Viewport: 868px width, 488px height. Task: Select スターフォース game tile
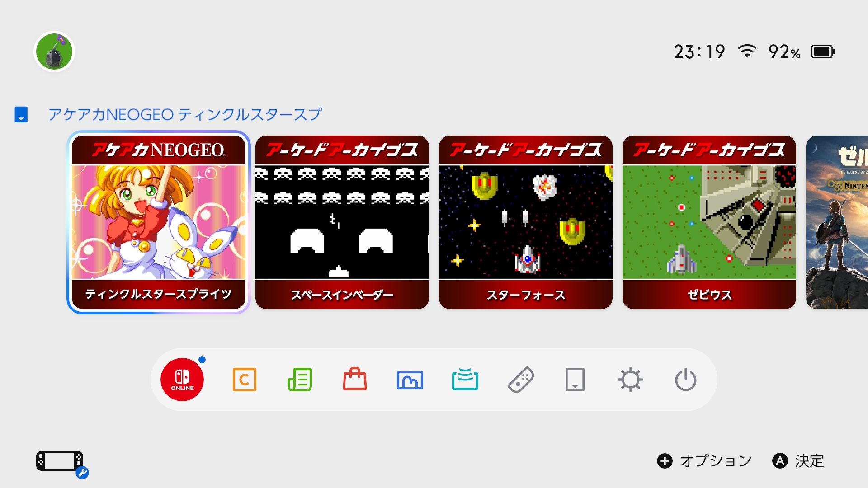[526, 222]
